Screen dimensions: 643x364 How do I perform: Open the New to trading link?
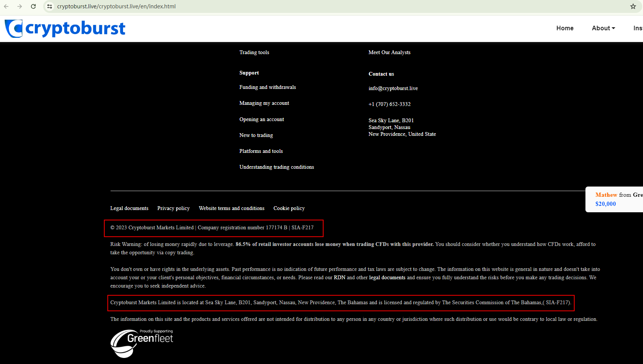click(x=256, y=135)
